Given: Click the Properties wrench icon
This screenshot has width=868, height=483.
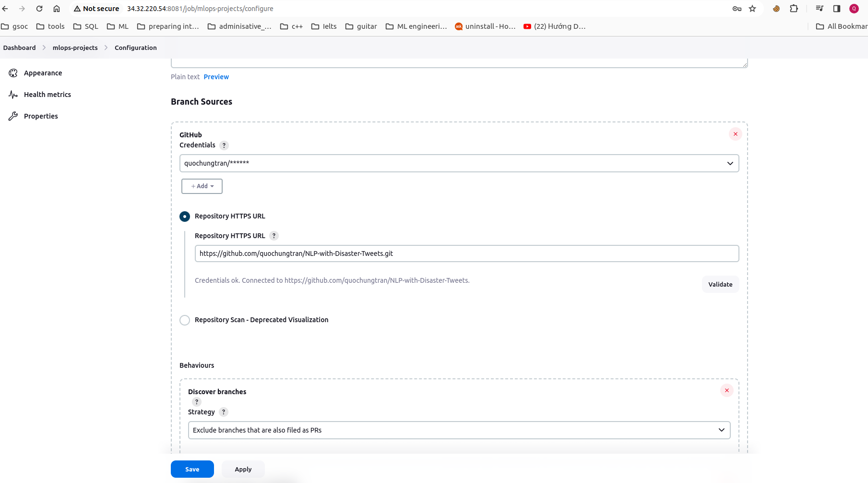Looking at the screenshot, I should point(13,116).
